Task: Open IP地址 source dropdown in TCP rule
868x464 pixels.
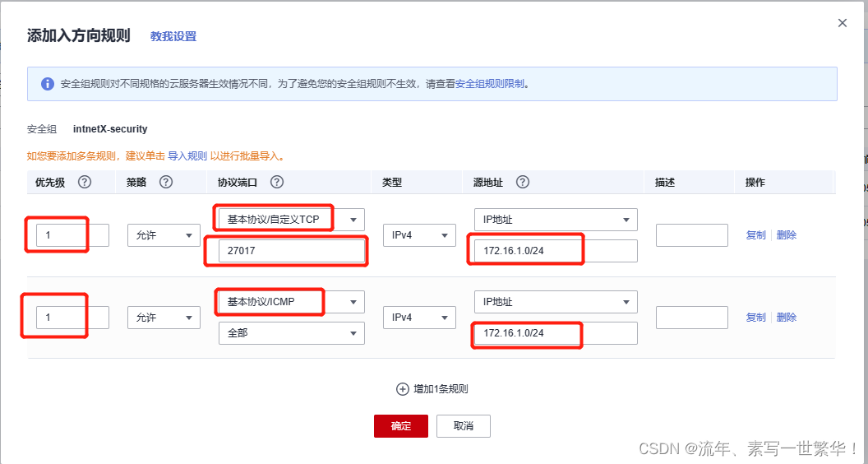Action: 556,220
